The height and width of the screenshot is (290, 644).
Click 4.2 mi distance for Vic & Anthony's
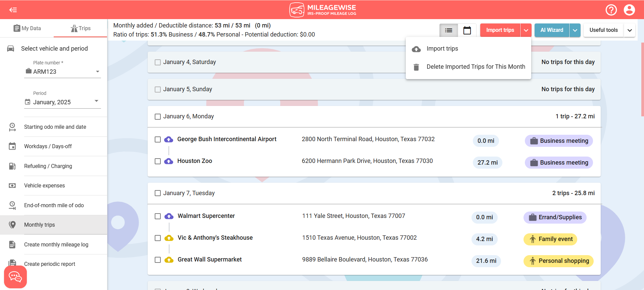[x=485, y=239]
